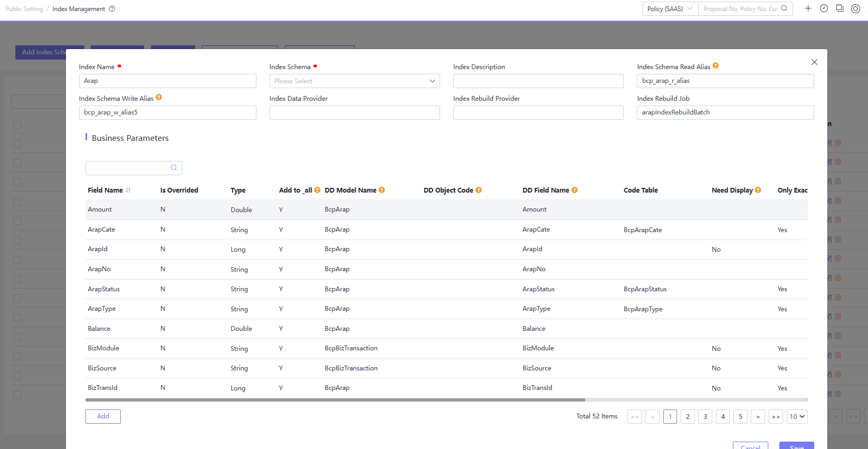Click the help icon beside Index Management
This screenshot has width=868, height=449.
point(112,9)
